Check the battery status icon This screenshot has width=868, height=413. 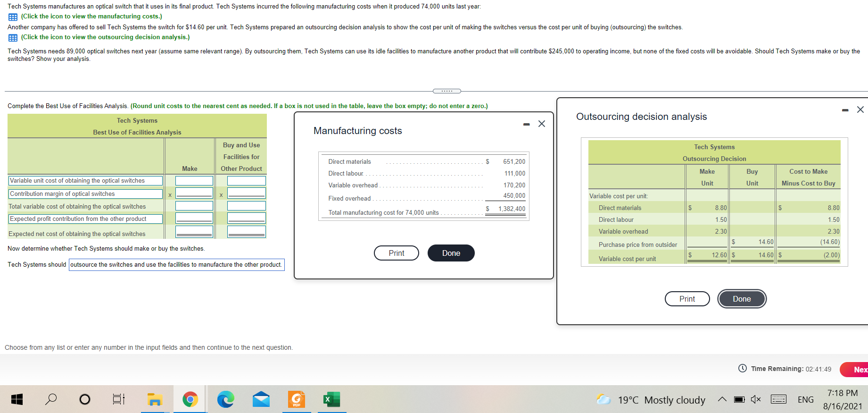tap(739, 399)
